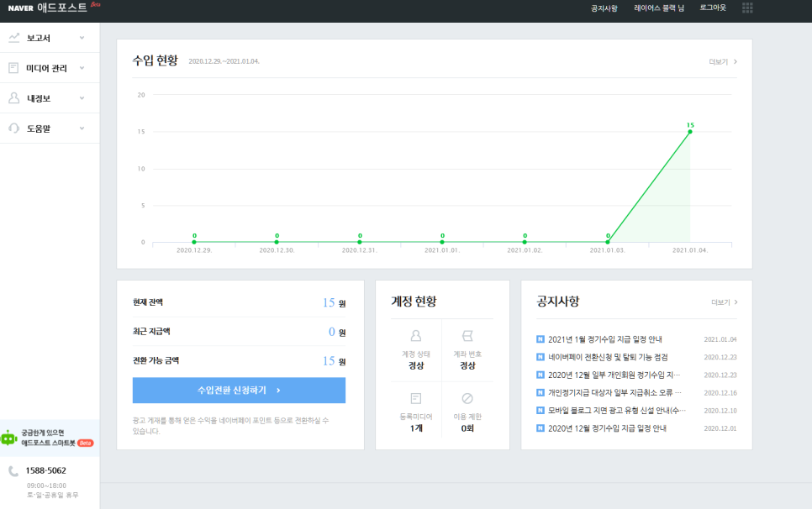Click the 2020.12.30 chart data point
Screen dimensions: 812x509
point(277,242)
